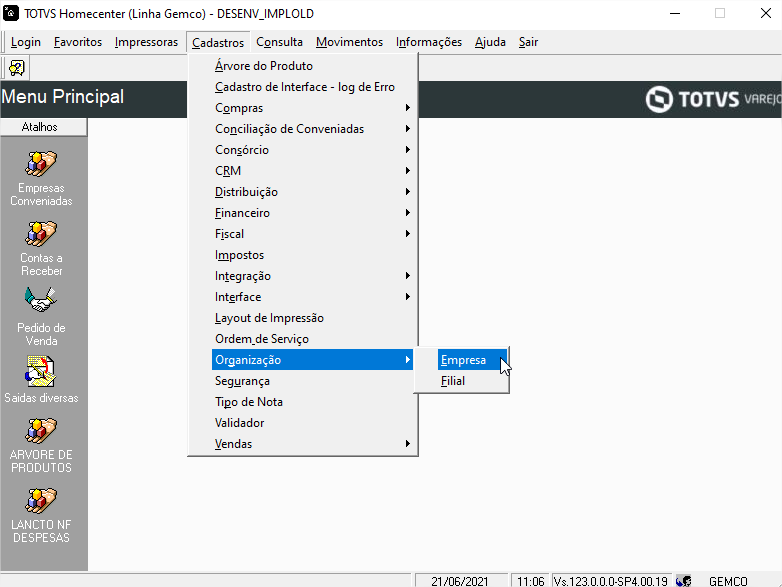Screen dimensions: 782x587
Task: Click the version Vs.123.0.0.0-SP4.00.19 status text
Action: point(611,581)
